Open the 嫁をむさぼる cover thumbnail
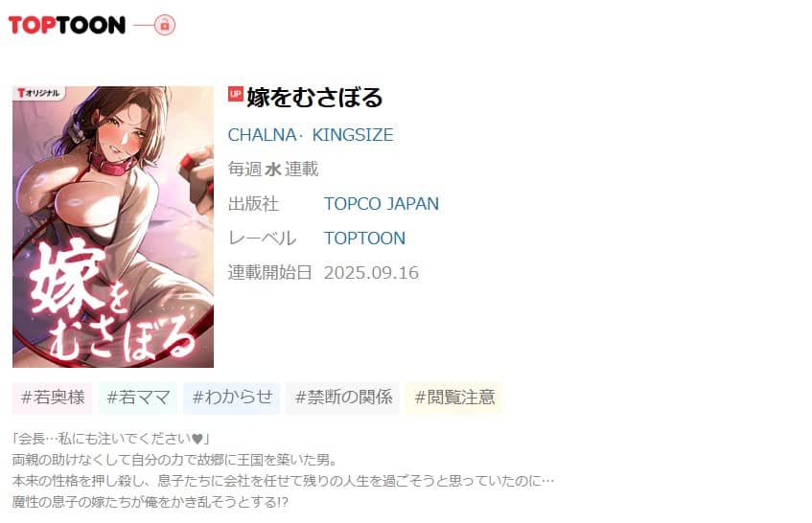Image resolution: width=812 pixels, height=523 pixels. point(113,227)
